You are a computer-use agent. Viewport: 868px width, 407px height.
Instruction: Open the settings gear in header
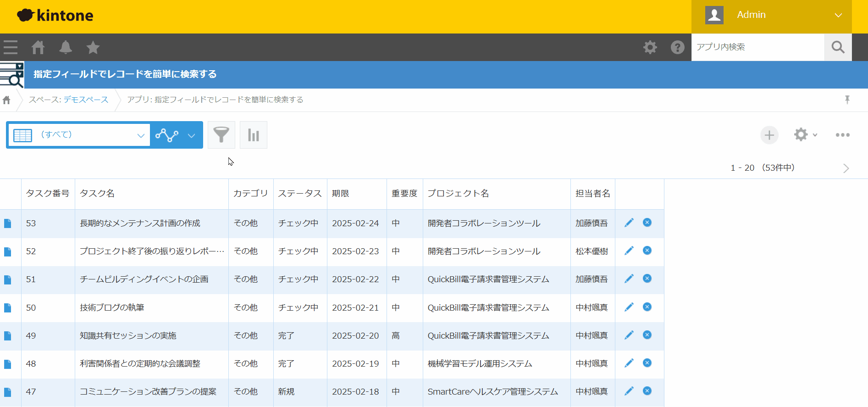tap(650, 47)
